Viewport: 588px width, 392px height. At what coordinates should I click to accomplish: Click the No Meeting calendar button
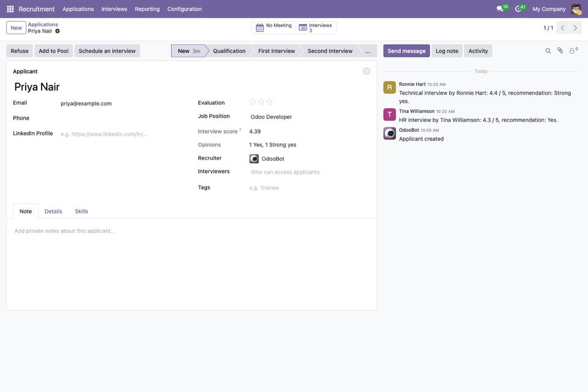point(273,28)
